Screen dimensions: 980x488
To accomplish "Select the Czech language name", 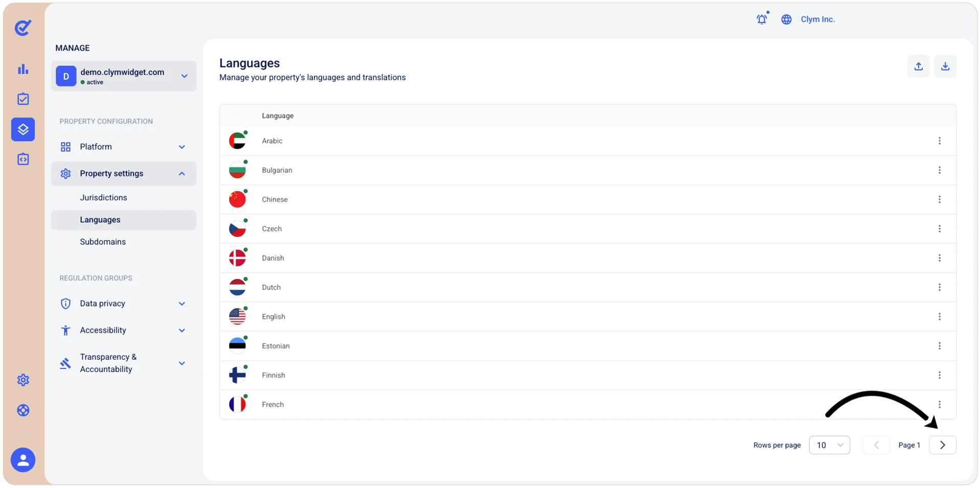I will tap(271, 229).
